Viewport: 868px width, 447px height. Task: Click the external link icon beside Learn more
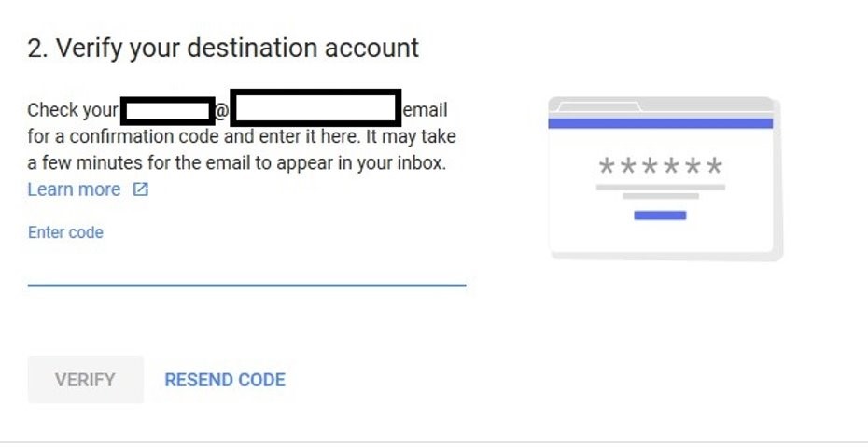tap(141, 189)
